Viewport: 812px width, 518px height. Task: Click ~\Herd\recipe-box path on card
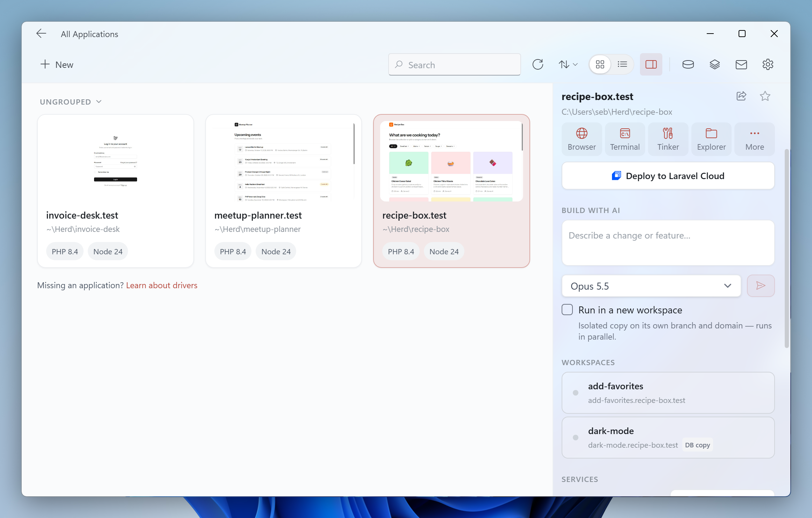416,229
